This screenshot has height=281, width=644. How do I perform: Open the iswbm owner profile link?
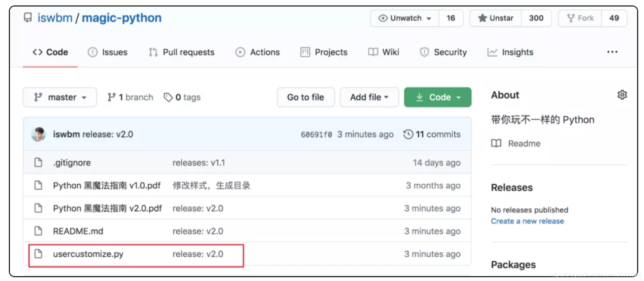click(55, 18)
